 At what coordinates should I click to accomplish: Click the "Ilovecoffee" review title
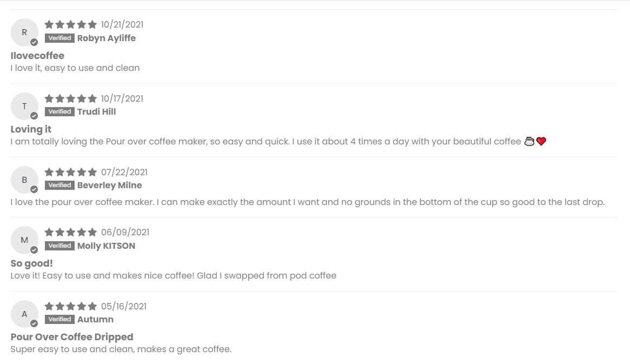37,56
